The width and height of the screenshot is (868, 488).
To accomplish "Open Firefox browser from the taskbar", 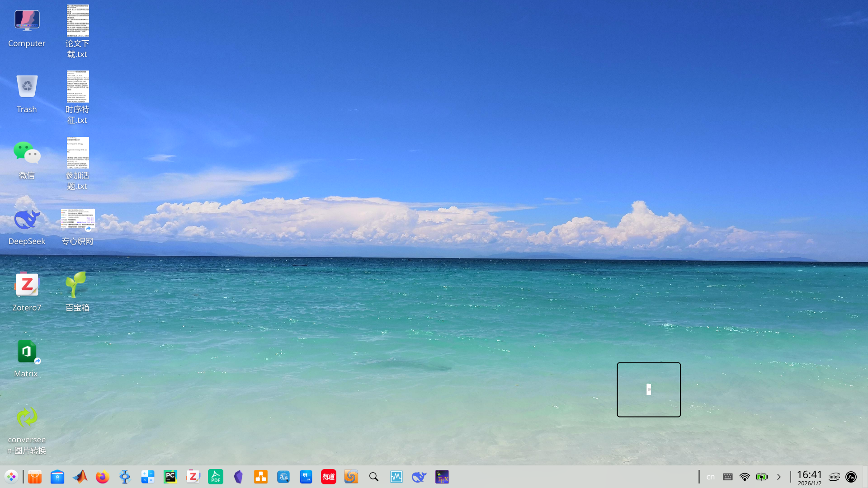I will pos(103,477).
